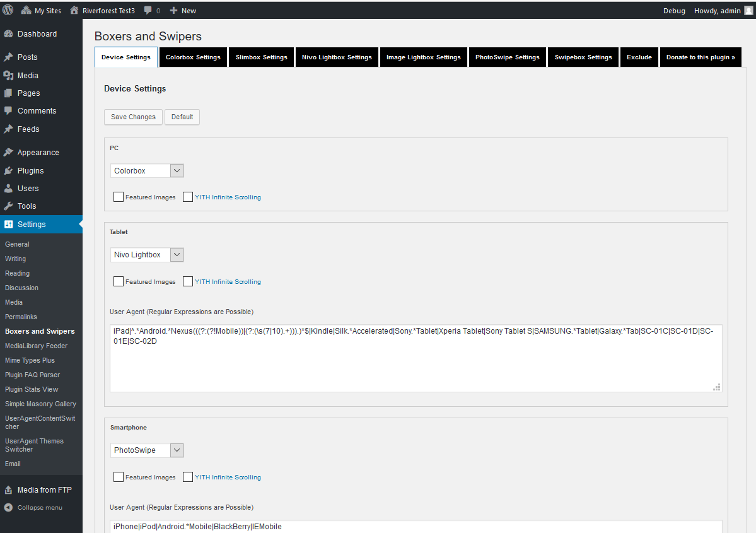Open Writing settings submenu

[15, 259]
